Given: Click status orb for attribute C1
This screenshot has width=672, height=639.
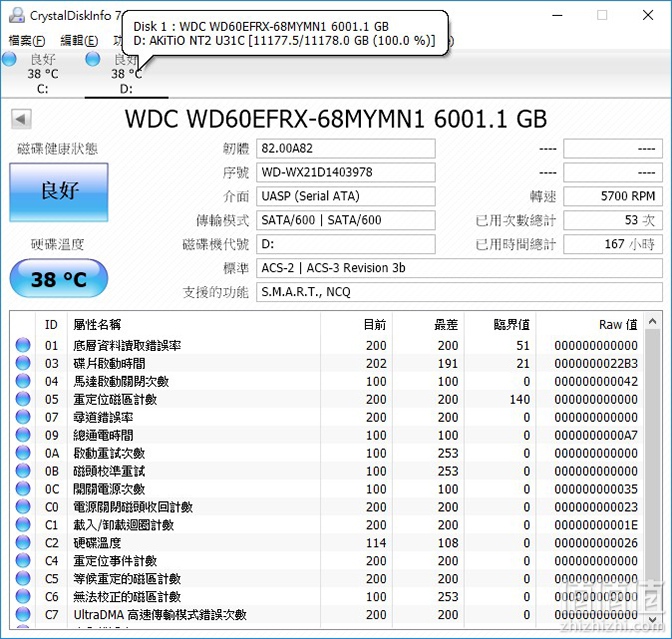Looking at the screenshot, I should coord(23,525).
